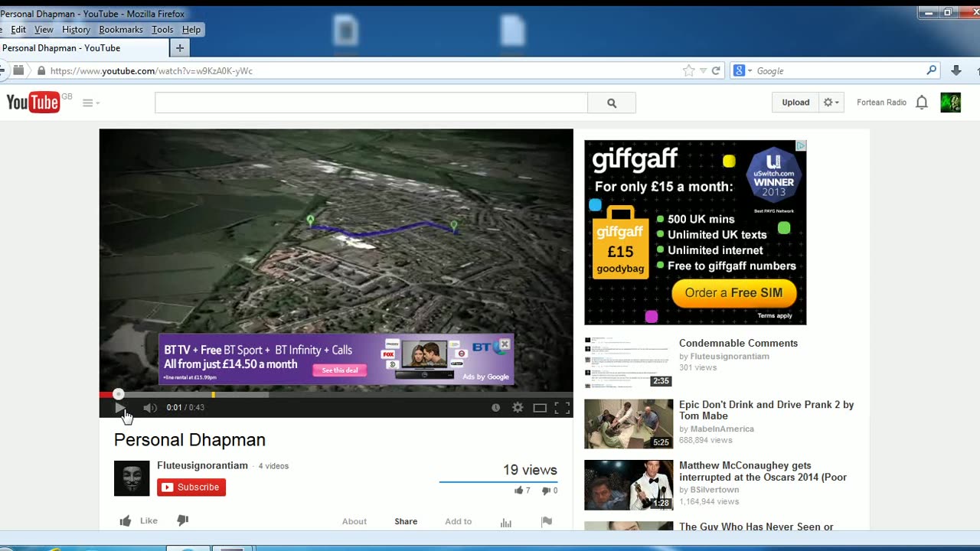Dislike the video with thumbs down
980x551 pixels.
click(x=182, y=520)
